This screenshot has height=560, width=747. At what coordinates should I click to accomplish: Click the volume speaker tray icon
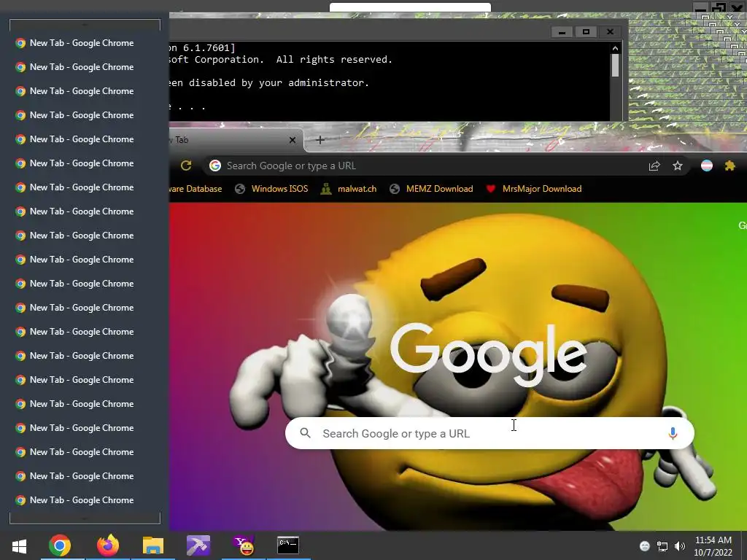click(x=680, y=546)
